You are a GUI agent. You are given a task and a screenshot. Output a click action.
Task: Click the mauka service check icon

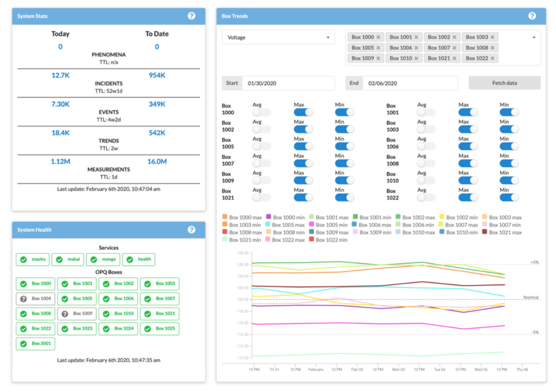point(23,259)
